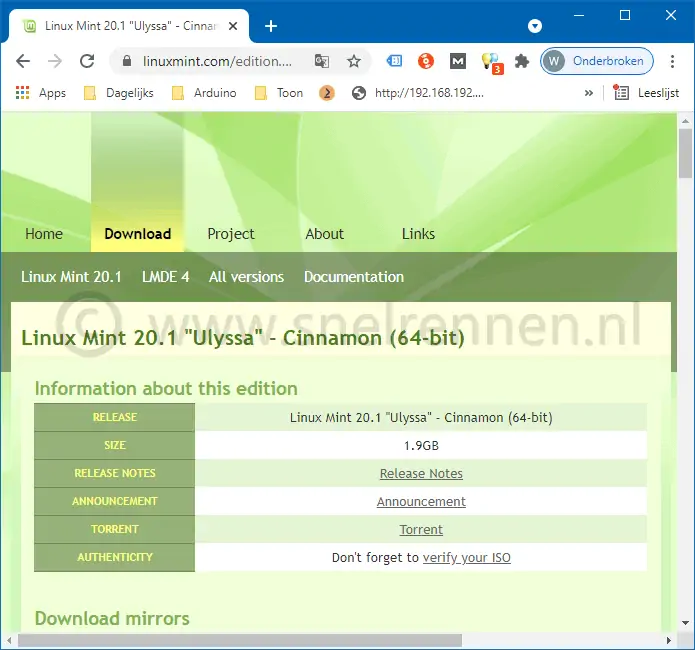Screen dimensions: 695x650
Task: Open the orange round bookmark icon
Action: tap(327, 93)
